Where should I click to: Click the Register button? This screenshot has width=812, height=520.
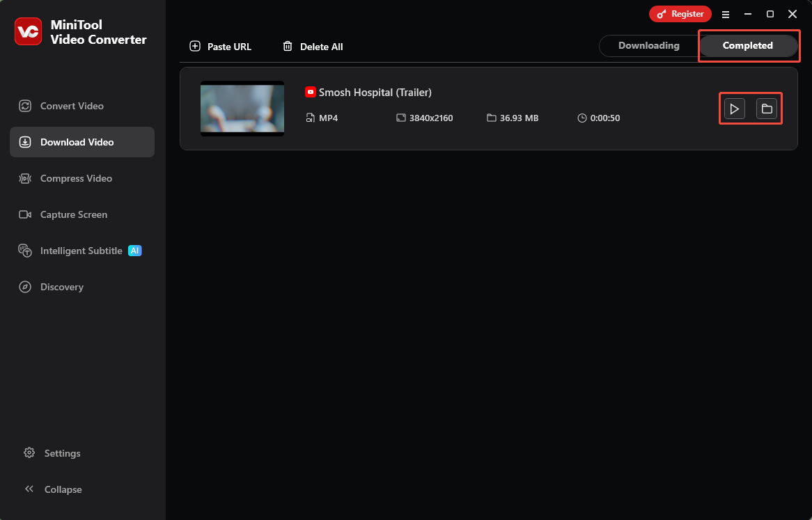(x=680, y=13)
